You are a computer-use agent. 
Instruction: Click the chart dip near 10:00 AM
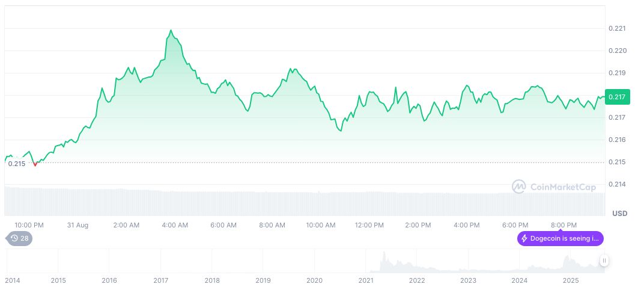[x=340, y=131]
